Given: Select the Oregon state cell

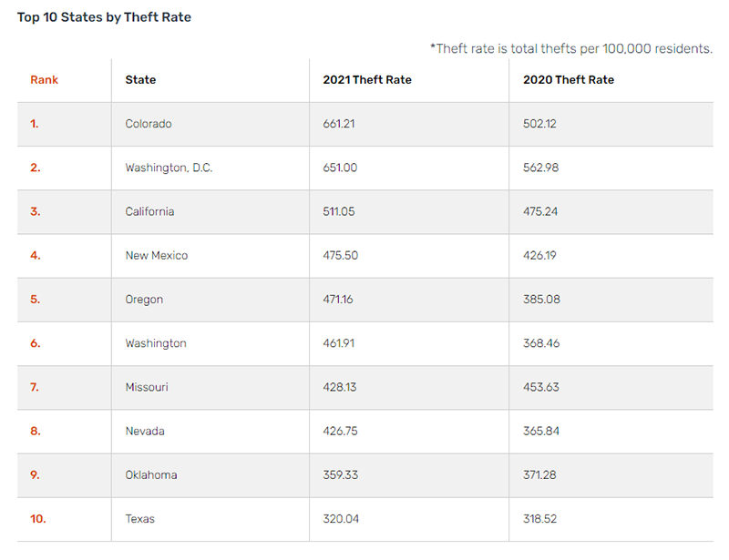Looking at the screenshot, I should 144,300.
